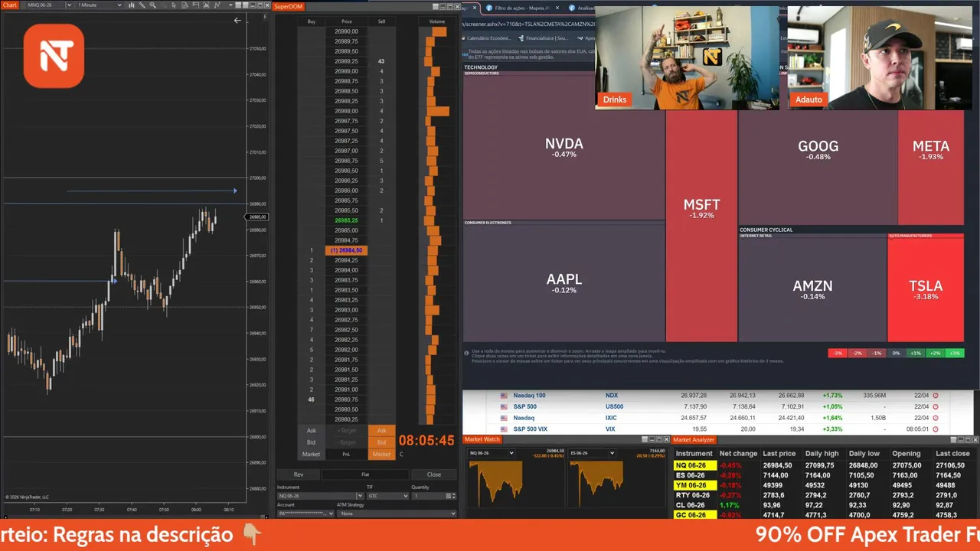Select the drawing tools pencil icon
980x551 pixels.
tap(142, 5)
